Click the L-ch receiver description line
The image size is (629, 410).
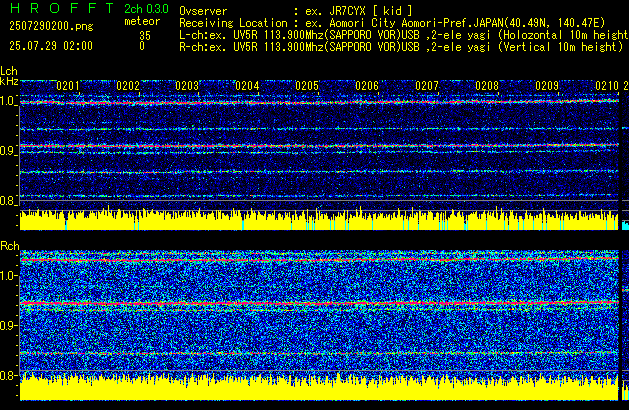click(404, 35)
